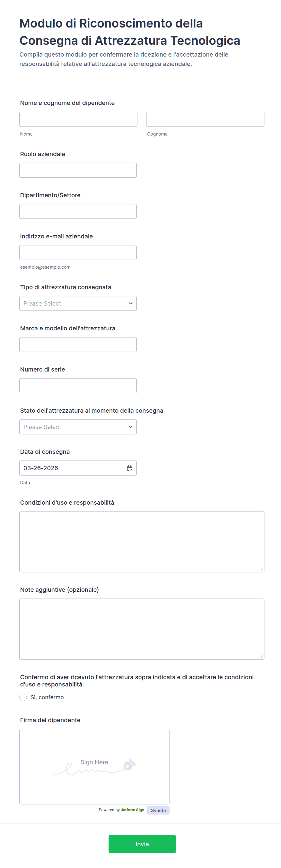This screenshot has width=281, height=868.
Task: Open "Stato dell'attrezzatura" dropdown
Action: (78, 427)
